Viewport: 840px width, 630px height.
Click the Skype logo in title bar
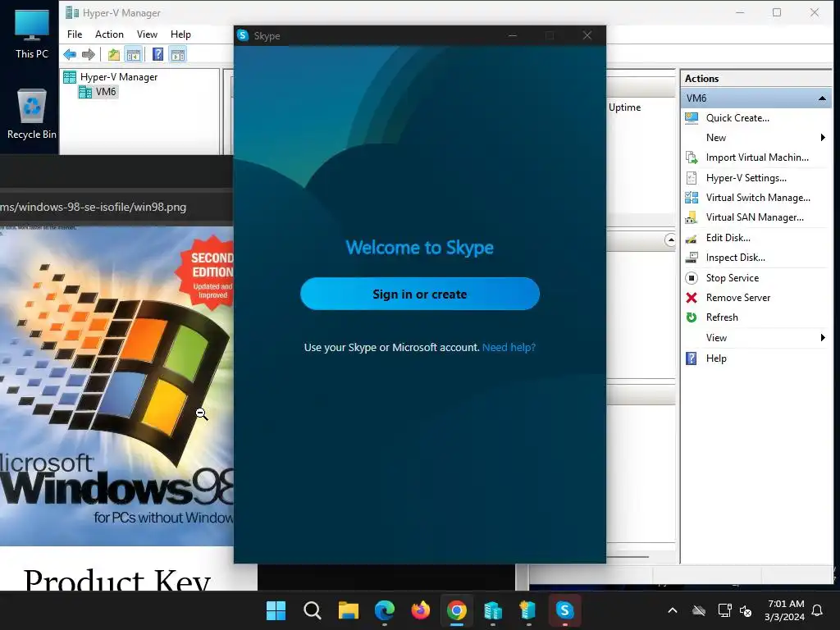243,35
